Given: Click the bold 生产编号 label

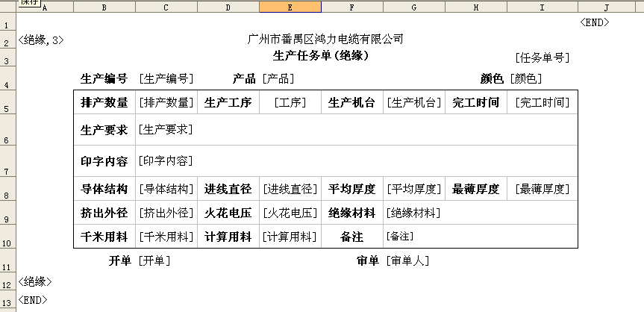Looking at the screenshot, I should pyautogui.click(x=104, y=78).
